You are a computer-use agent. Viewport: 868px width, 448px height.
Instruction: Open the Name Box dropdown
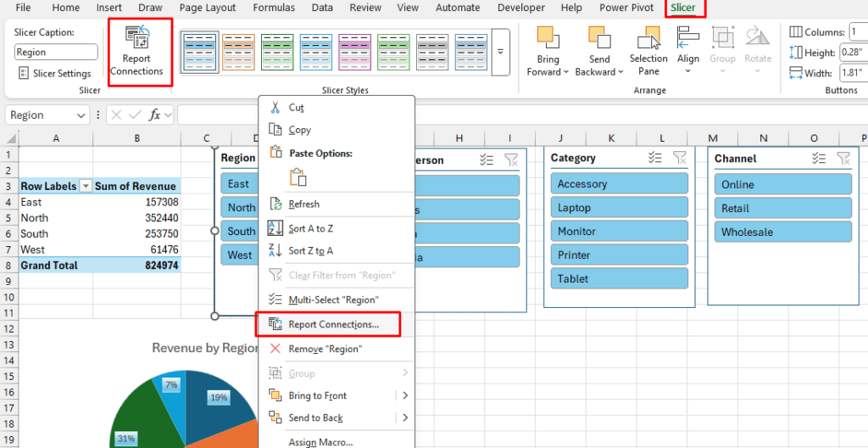pyautogui.click(x=81, y=115)
